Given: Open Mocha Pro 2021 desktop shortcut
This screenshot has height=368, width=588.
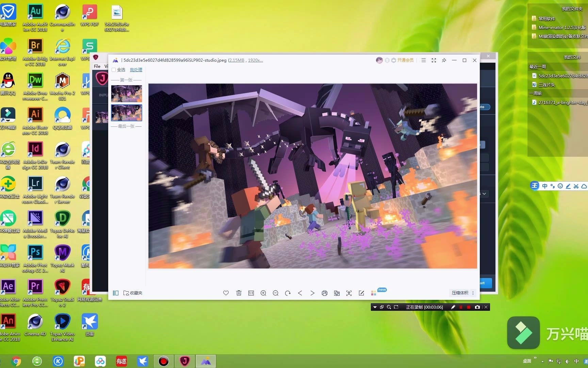Looking at the screenshot, I should (x=62, y=86).
